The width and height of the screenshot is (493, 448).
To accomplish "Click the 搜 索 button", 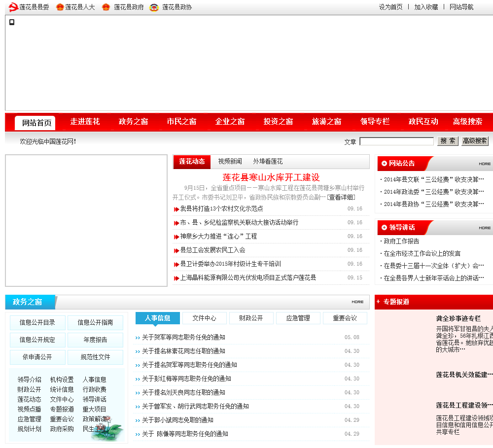I will pyautogui.click(x=448, y=141).
